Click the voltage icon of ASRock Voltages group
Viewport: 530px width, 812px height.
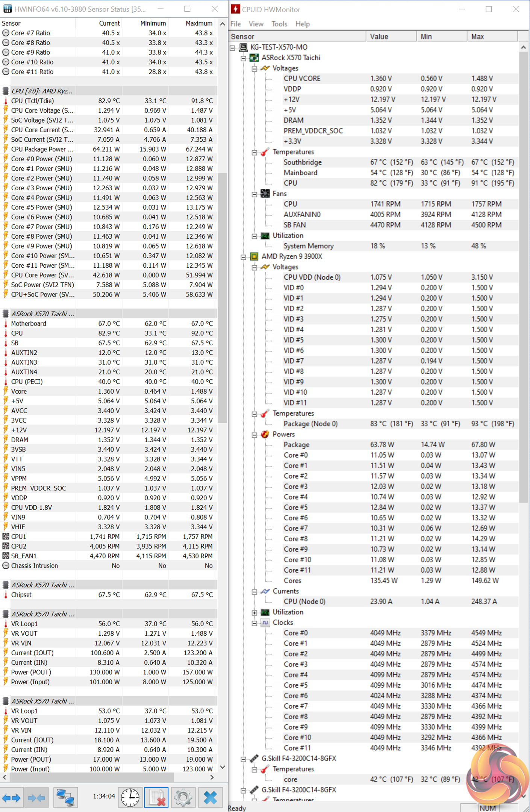click(265, 68)
